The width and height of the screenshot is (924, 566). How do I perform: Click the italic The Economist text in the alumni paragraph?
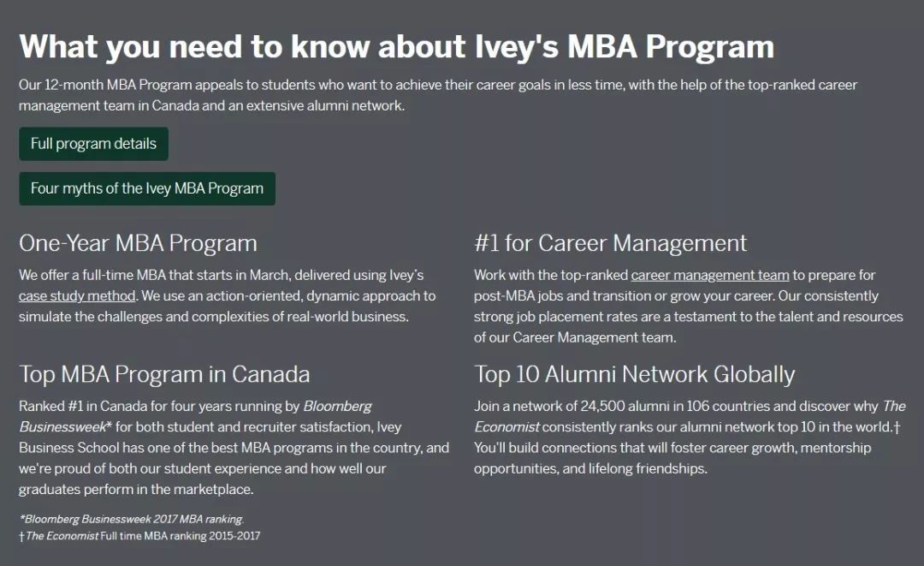tap(690, 417)
